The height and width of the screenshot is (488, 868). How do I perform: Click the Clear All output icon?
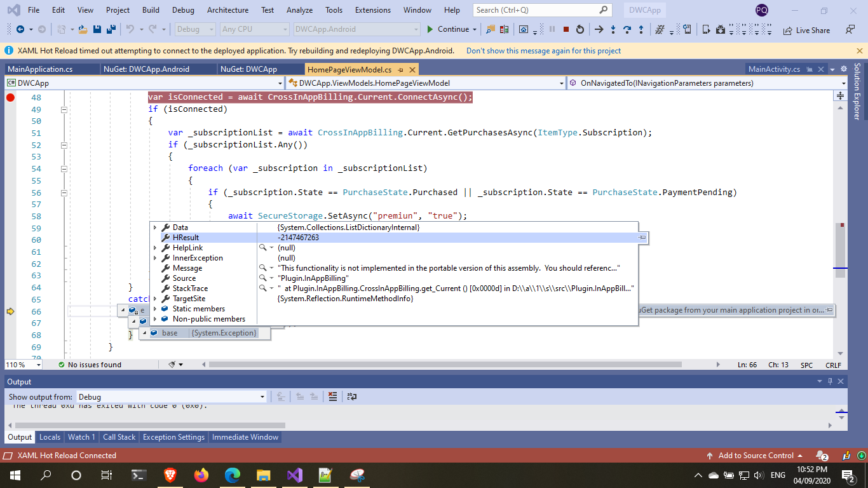pos(332,396)
